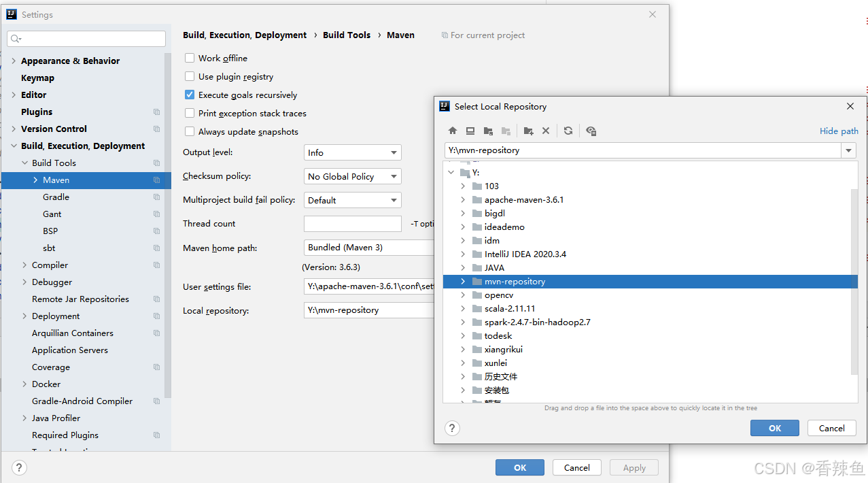
Task: Click the repository path text field
Action: (643, 150)
